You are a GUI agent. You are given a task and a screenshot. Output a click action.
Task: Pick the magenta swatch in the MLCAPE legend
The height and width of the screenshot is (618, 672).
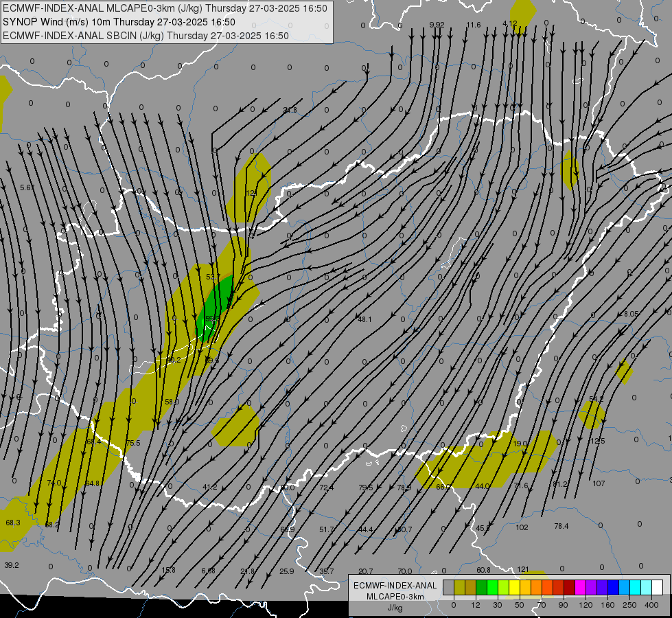(580, 587)
